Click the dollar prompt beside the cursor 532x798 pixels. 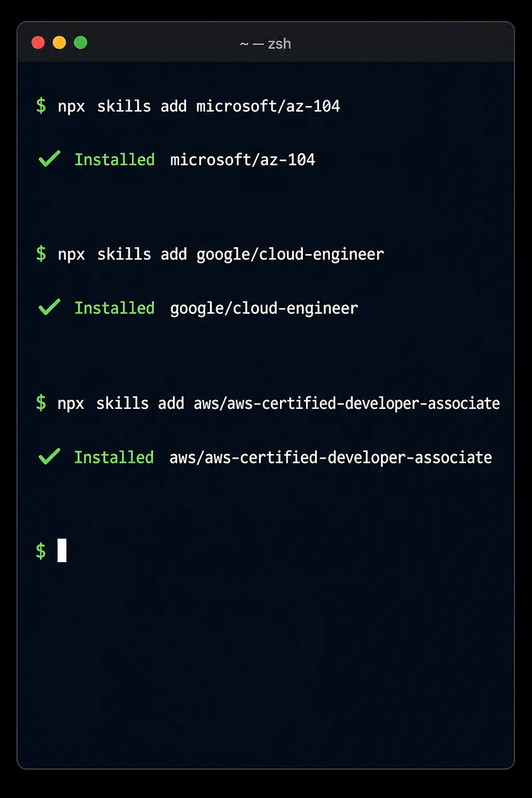(x=41, y=551)
